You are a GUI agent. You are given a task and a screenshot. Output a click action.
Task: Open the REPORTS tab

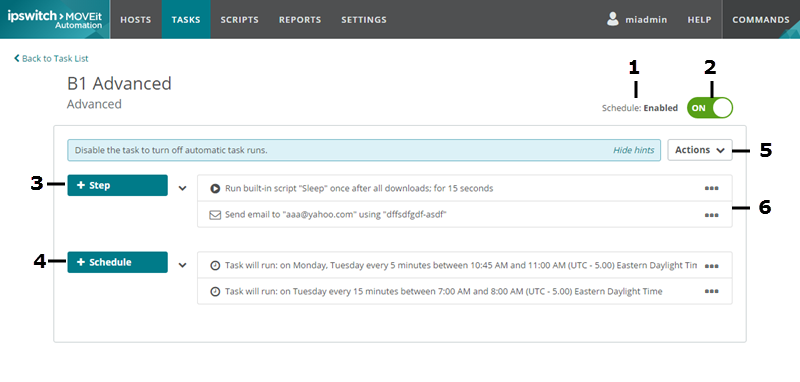pos(300,19)
